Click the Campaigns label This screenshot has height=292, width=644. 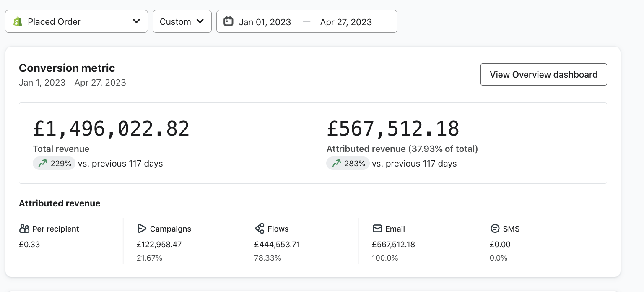170,229
